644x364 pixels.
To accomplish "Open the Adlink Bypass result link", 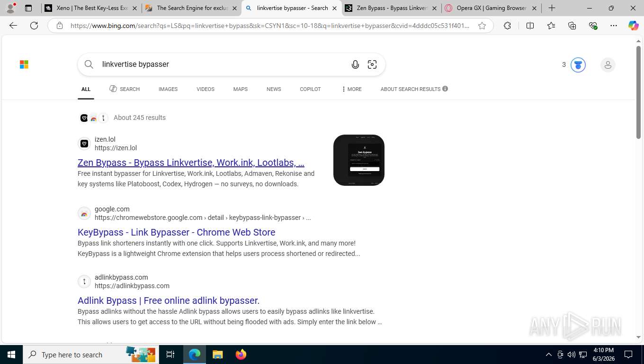I will (x=169, y=300).
